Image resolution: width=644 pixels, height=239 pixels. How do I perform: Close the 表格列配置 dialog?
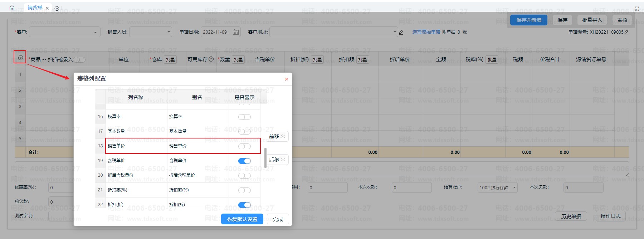(286, 79)
